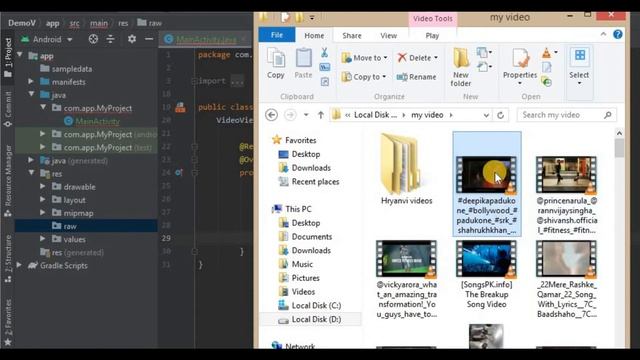Click the collapse all icon in Project panel
Screen dimensions: 640x360
coord(111,39)
